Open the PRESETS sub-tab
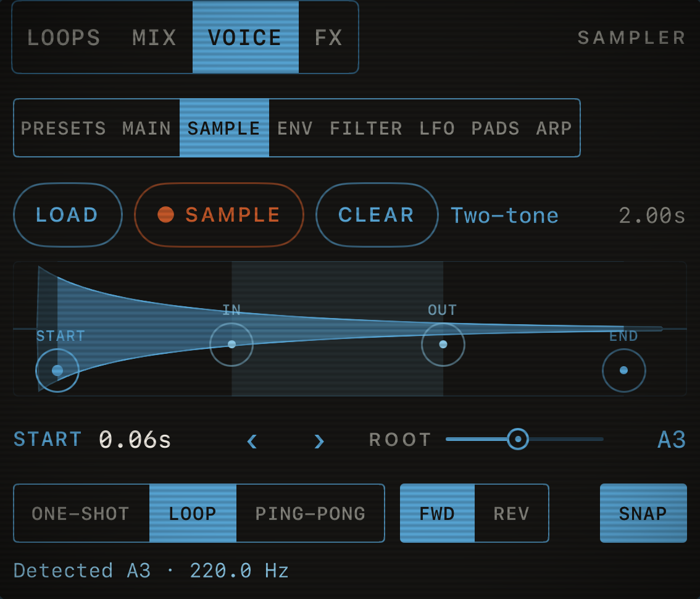 click(64, 128)
